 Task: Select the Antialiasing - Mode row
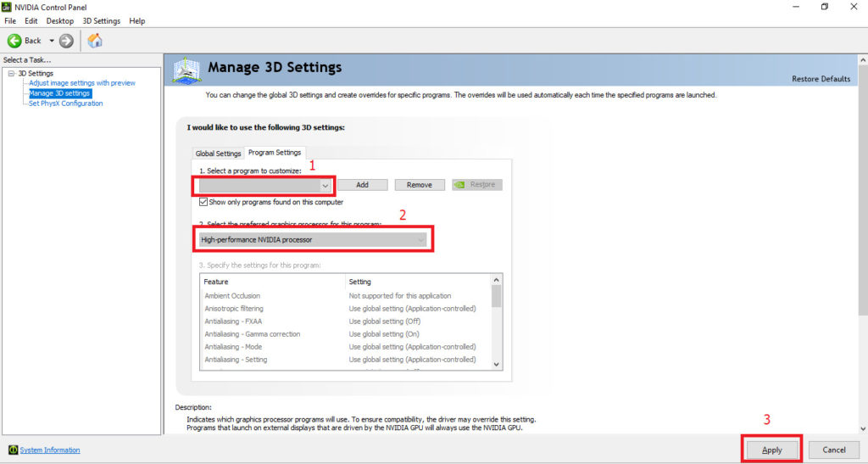[345, 347]
